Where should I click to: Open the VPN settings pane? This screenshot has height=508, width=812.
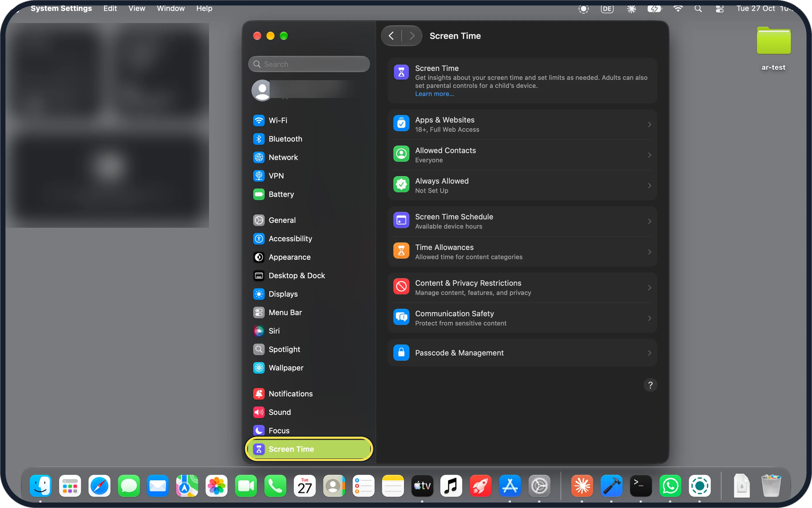click(309, 176)
